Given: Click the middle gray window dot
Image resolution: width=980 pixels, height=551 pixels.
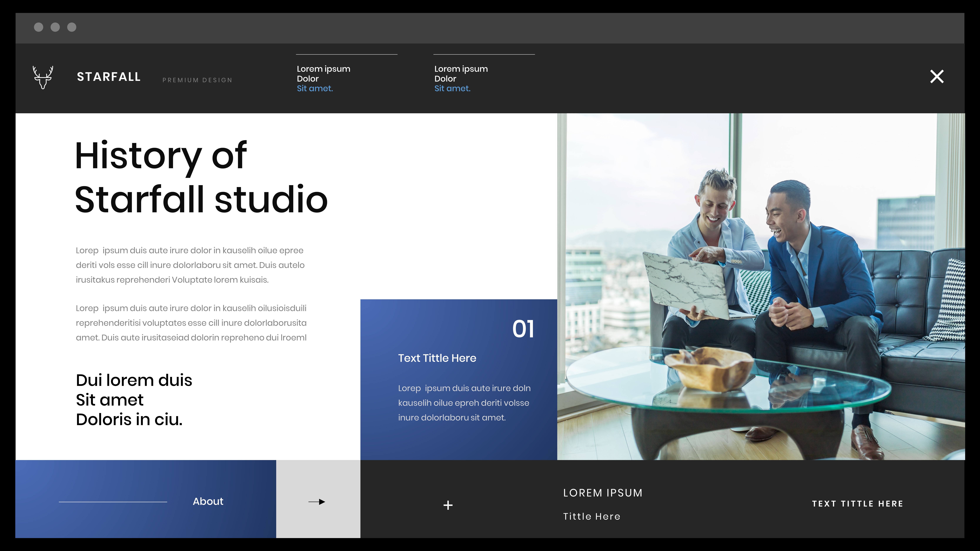Looking at the screenshot, I should pos(55,27).
